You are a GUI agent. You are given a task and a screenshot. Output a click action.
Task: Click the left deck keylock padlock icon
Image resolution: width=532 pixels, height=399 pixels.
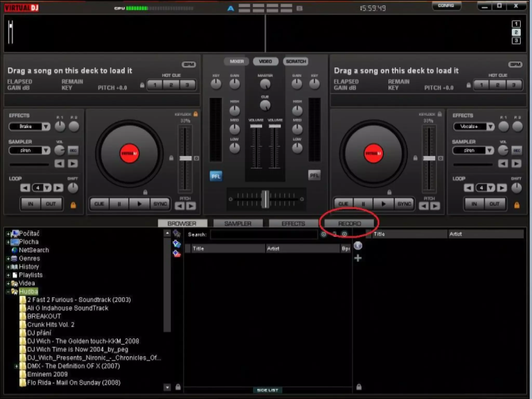pos(196,114)
